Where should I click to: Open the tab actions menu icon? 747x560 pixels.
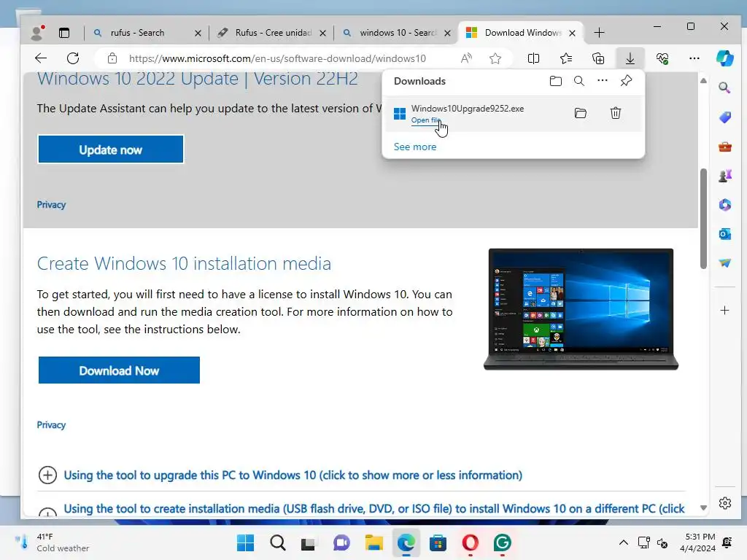[x=64, y=33]
